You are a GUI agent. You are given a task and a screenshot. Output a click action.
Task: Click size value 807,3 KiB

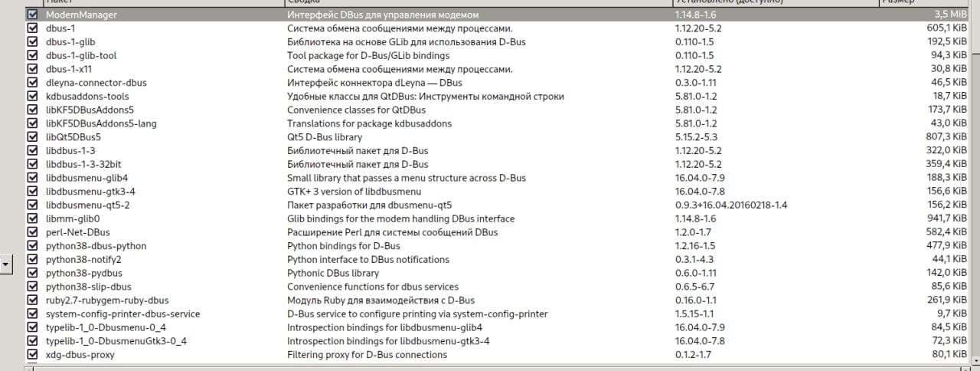pos(946,137)
